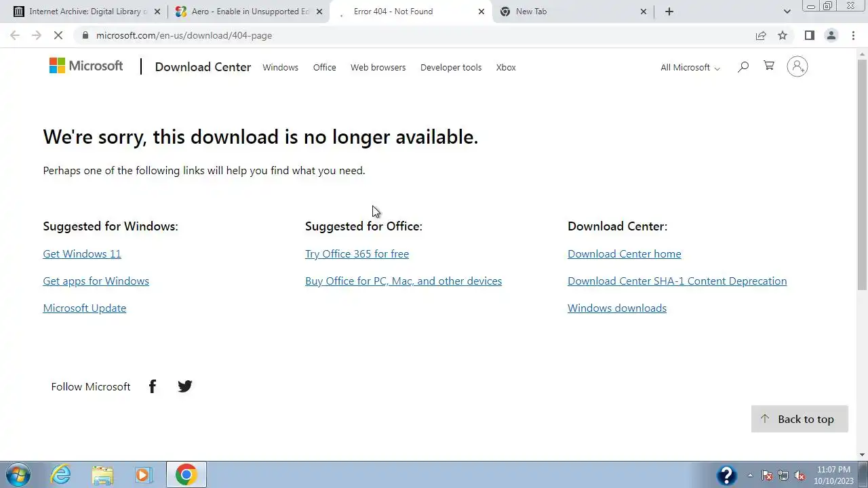Open Windows Explorer folder from taskbar
The height and width of the screenshot is (488, 868).
(x=102, y=475)
